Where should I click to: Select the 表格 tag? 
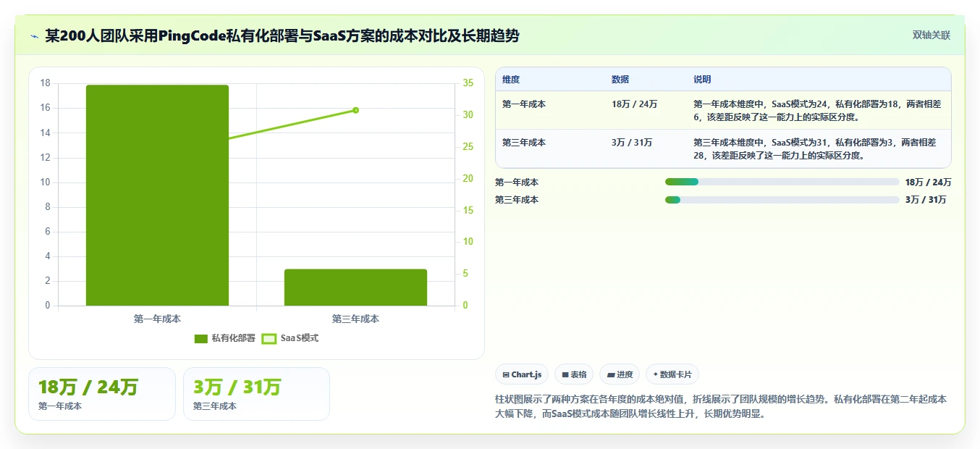point(574,374)
